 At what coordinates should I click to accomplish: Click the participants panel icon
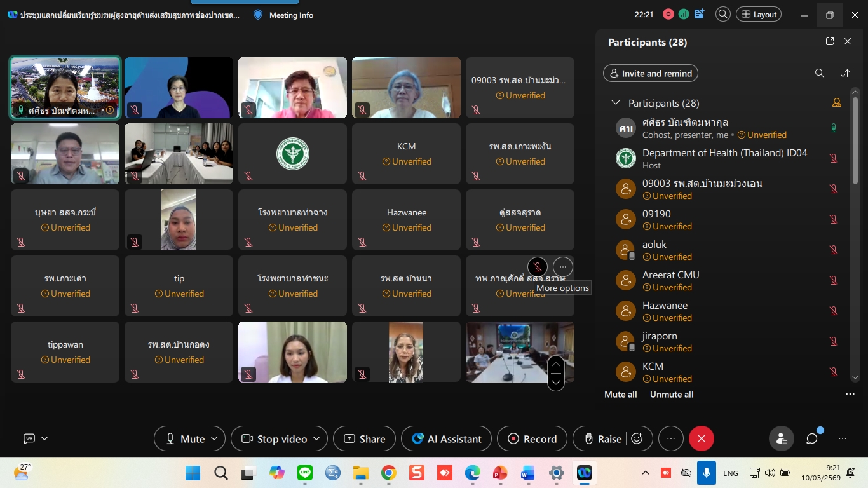pyautogui.click(x=781, y=438)
